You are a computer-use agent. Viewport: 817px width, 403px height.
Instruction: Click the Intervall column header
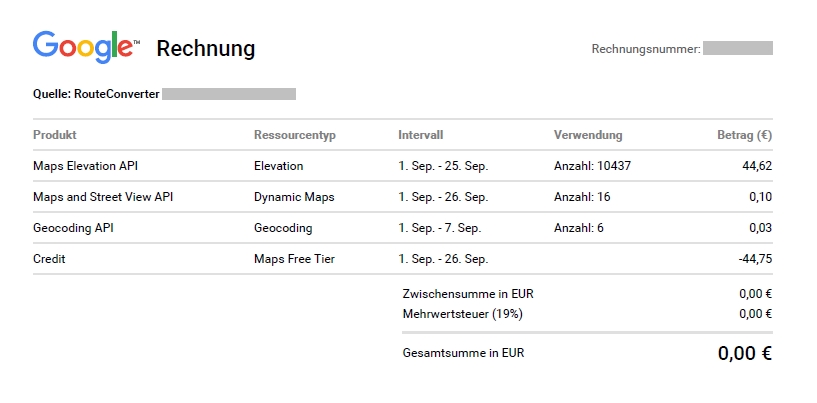tap(420, 135)
